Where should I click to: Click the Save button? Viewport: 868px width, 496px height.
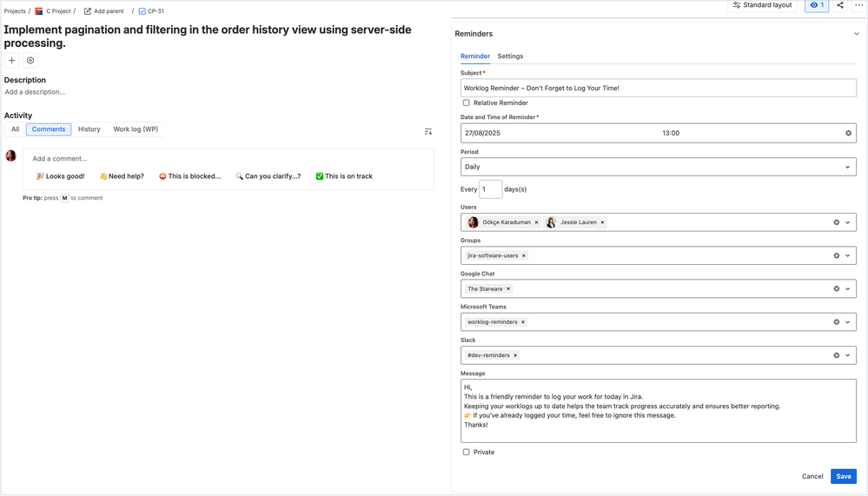(843, 476)
